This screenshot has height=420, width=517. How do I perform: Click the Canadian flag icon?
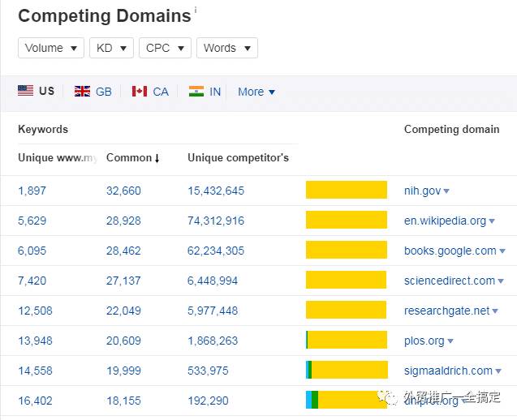tap(140, 92)
